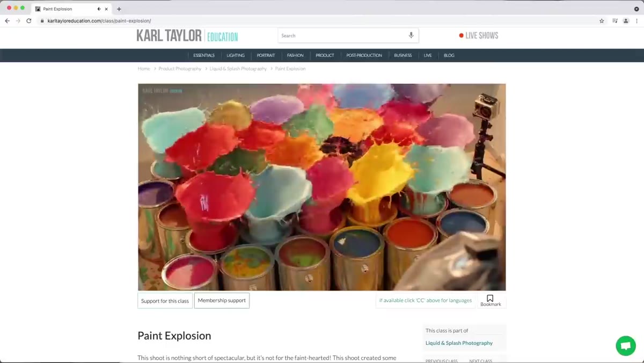Viewport: 644px width, 363px height.
Task: Open the BLOG menu item
Action: pyautogui.click(x=449, y=55)
